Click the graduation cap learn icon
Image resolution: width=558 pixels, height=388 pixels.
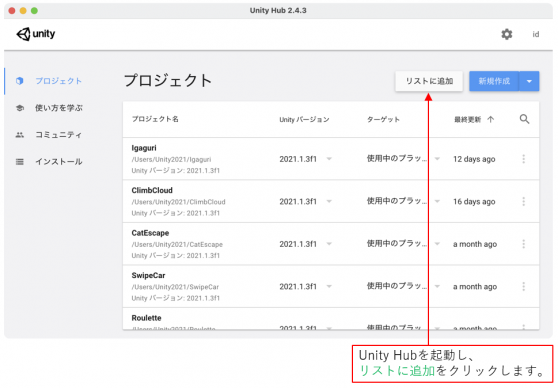tap(20, 108)
